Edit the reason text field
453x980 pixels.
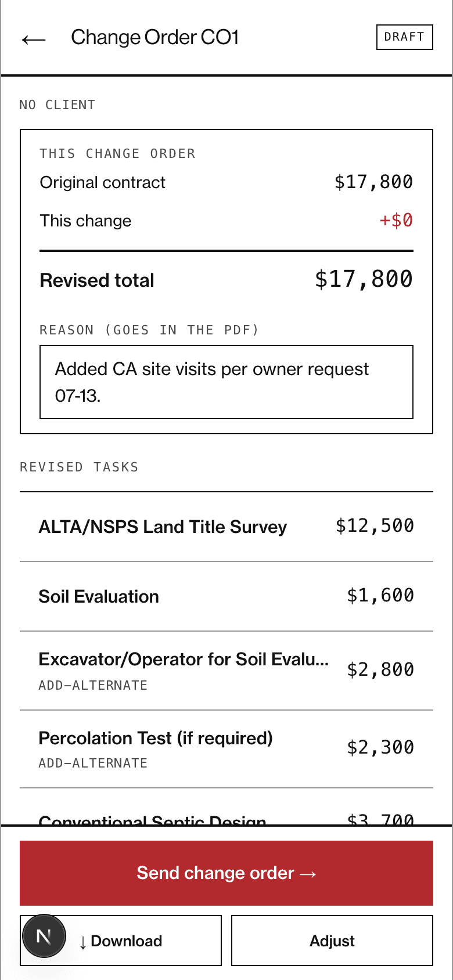[227, 382]
